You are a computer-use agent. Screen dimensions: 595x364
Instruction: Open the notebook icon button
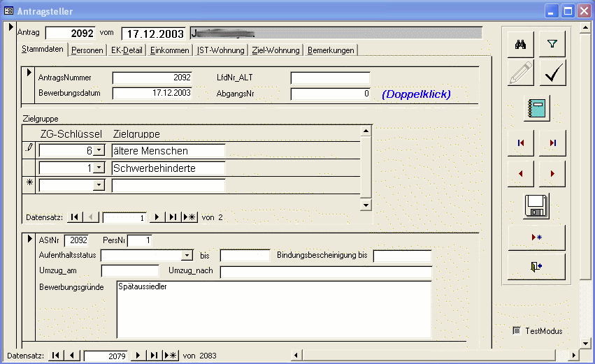click(x=536, y=108)
